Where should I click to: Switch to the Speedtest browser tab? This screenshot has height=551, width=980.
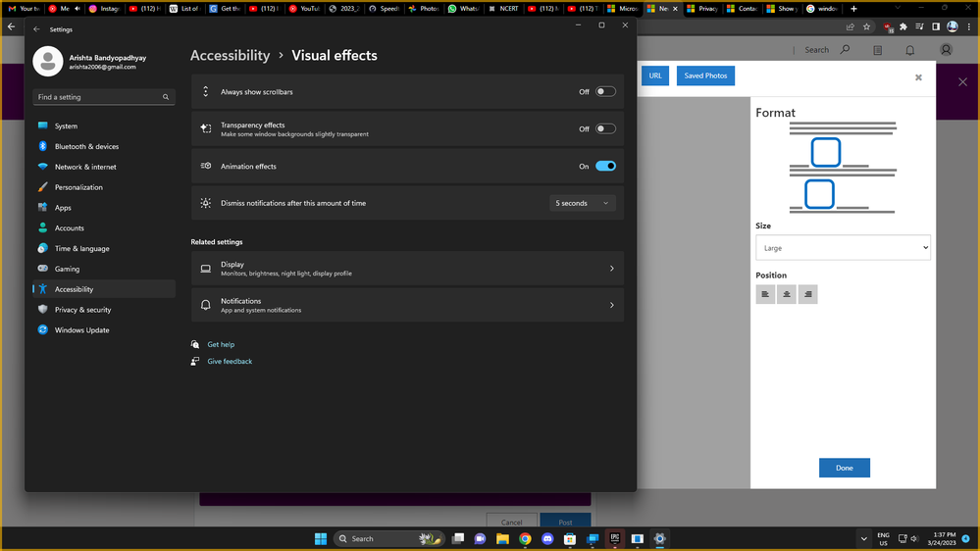[x=384, y=9]
